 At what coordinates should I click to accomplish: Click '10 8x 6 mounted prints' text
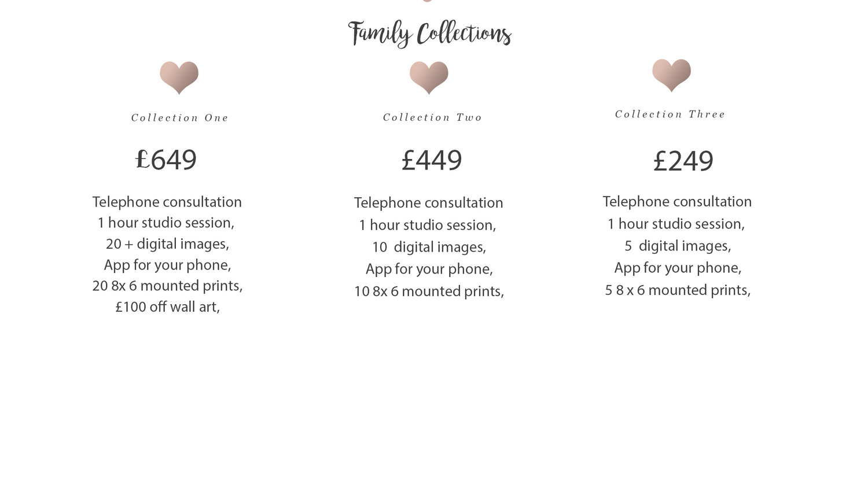point(429,291)
